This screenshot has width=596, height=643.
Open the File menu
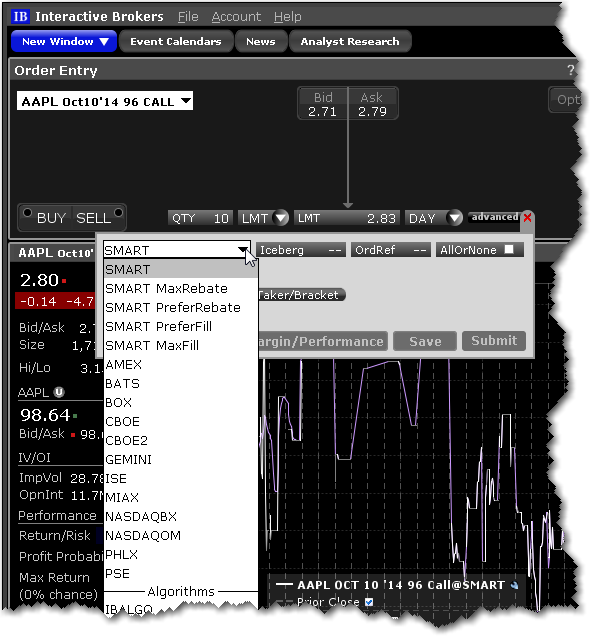pyautogui.click(x=190, y=17)
